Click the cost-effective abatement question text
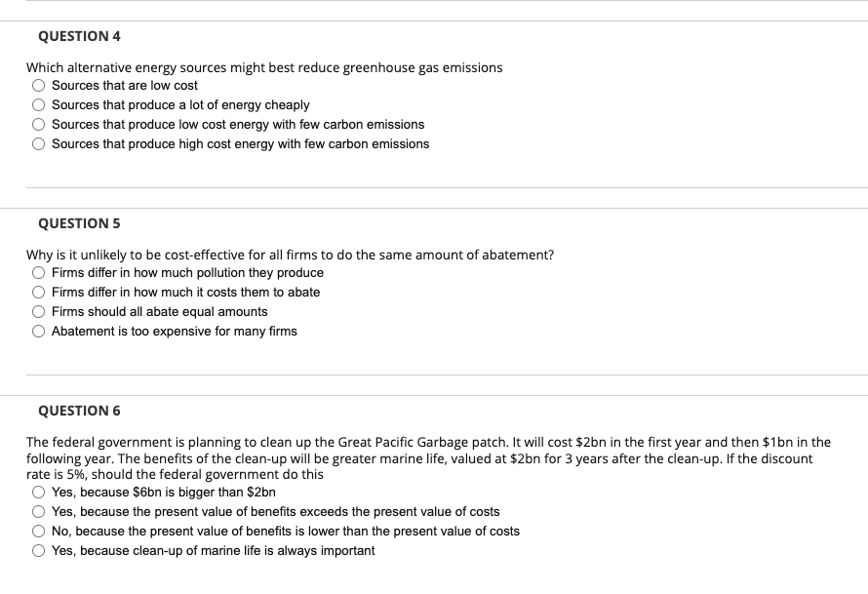This screenshot has width=868, height=594. [290, 255]
